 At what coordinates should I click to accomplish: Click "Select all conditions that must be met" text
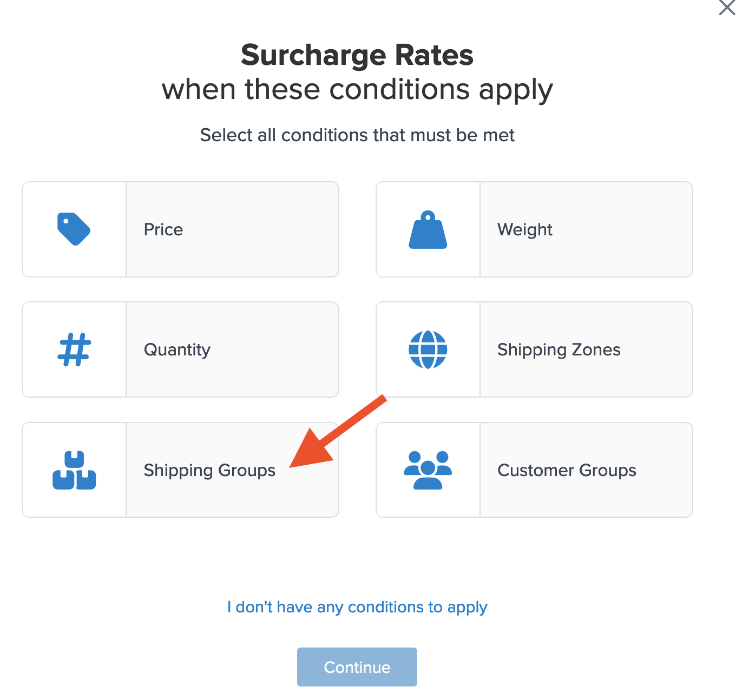pos(357,135)
